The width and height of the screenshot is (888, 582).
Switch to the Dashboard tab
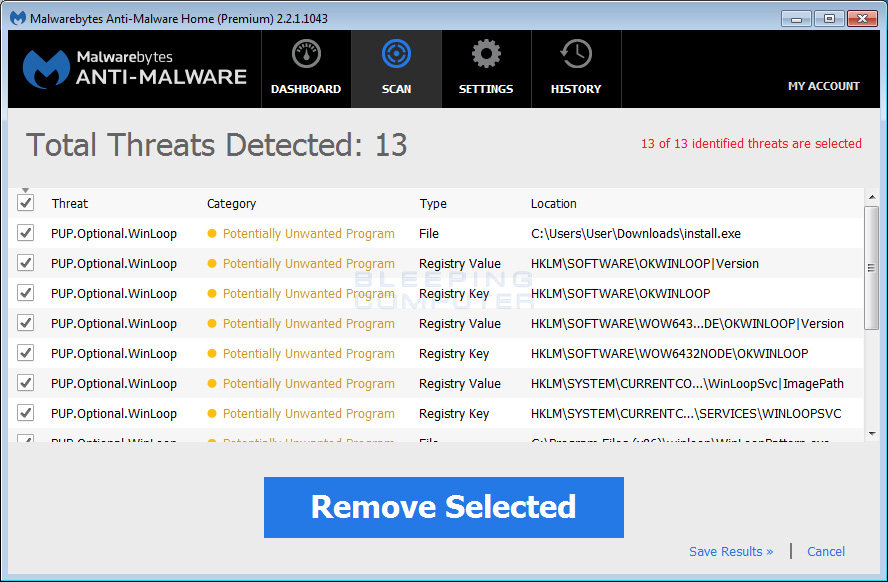click(x=306, y=69)
